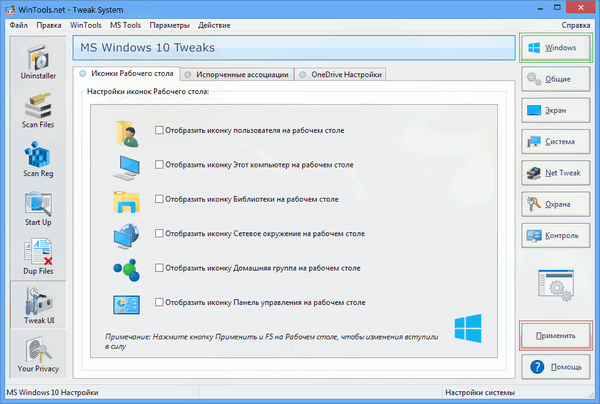Image resolution: width=600 pixels, height=404 pixels.
Task: Open the OneDrive Настройки tab
Action: pos(341,74)
